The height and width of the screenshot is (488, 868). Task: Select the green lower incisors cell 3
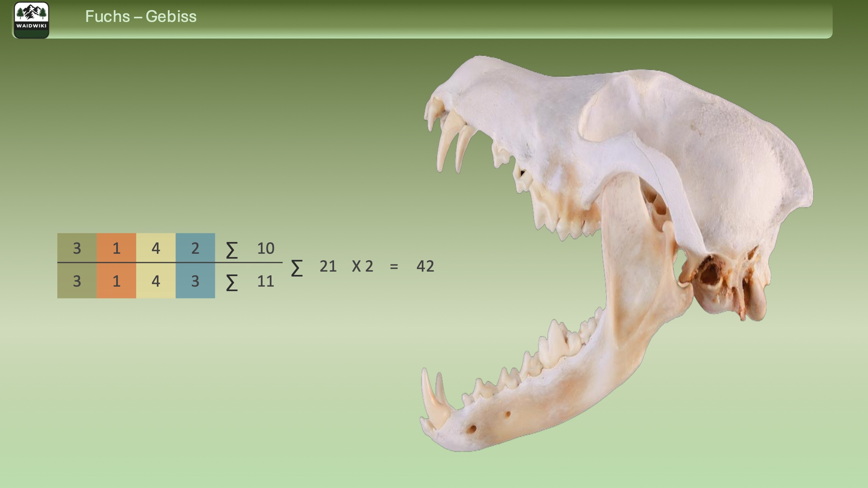77,281
